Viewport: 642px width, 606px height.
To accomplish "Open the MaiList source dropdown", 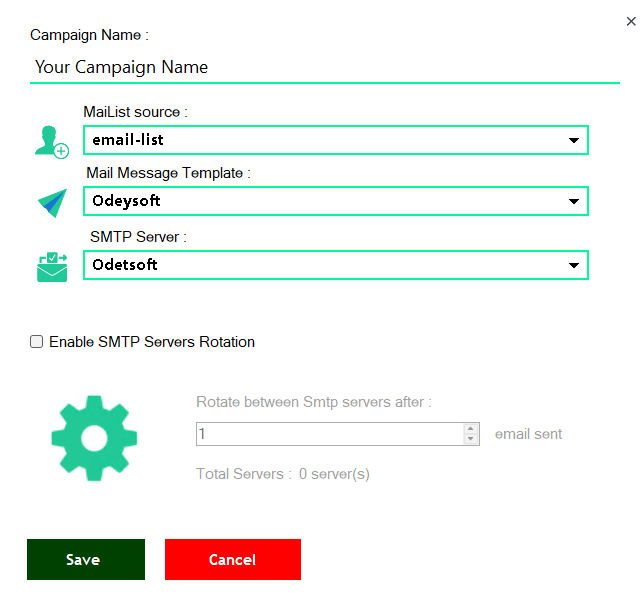I will pyautogui.click(x=574, y=141).
